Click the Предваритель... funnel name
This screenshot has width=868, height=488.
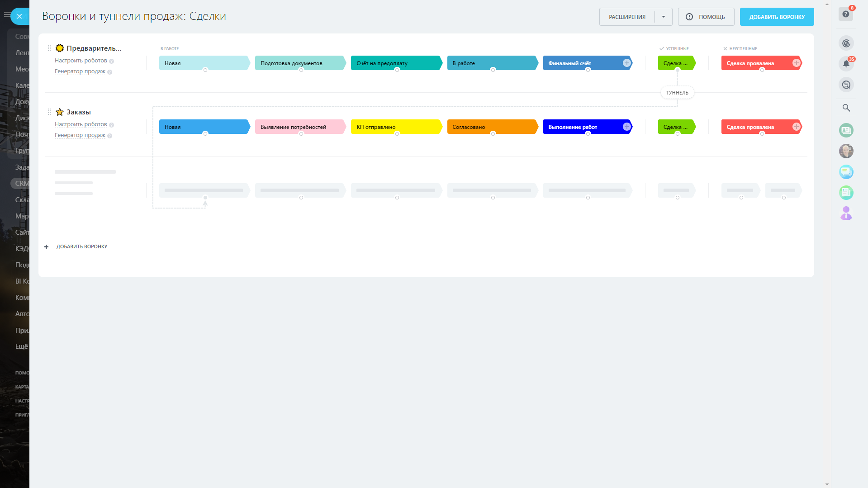[94, 48]
